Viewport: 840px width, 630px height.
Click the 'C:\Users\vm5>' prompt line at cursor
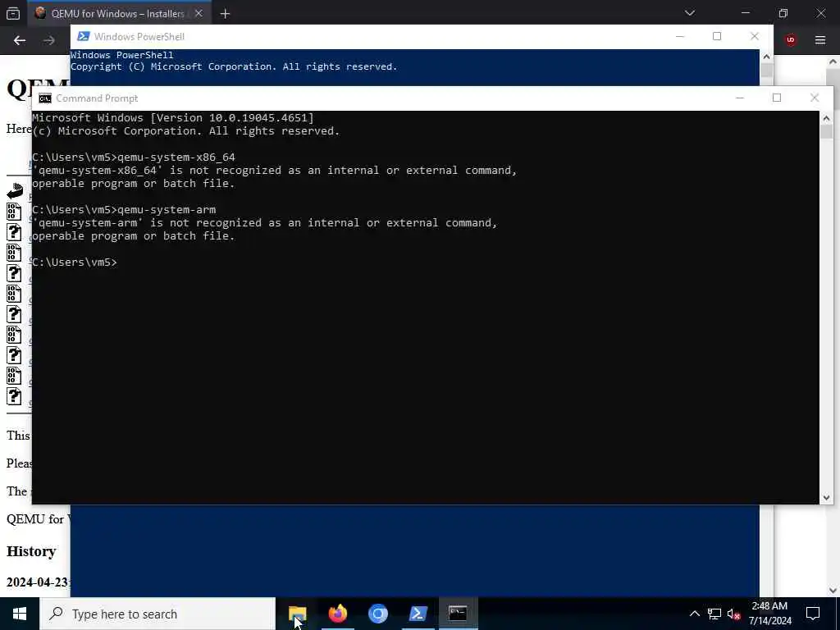tap(75, 262)
